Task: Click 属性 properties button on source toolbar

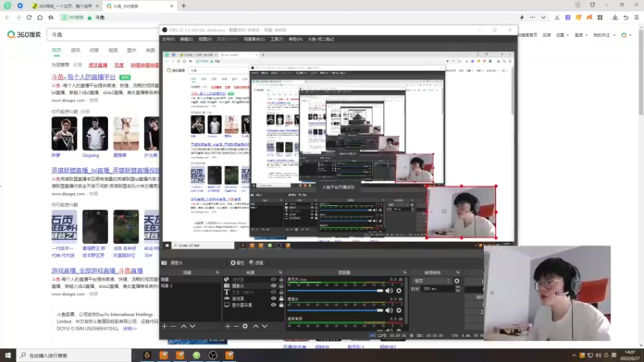Action: click(237, 263)
